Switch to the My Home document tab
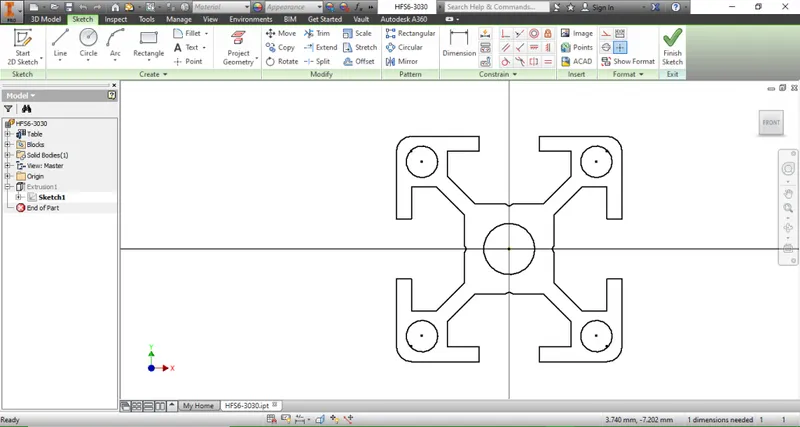 198,406
